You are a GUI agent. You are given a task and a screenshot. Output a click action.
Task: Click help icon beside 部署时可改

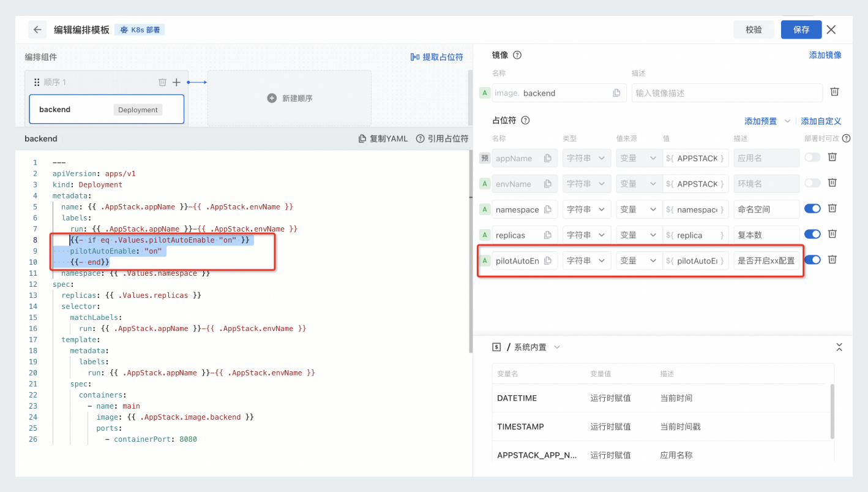pos(847,138)
